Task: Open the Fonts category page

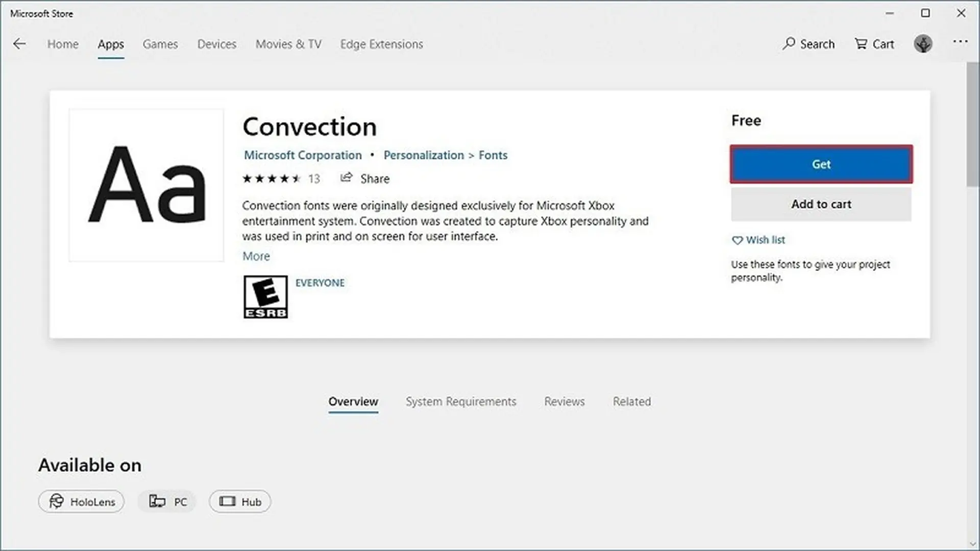Action: tap(493, 155)
